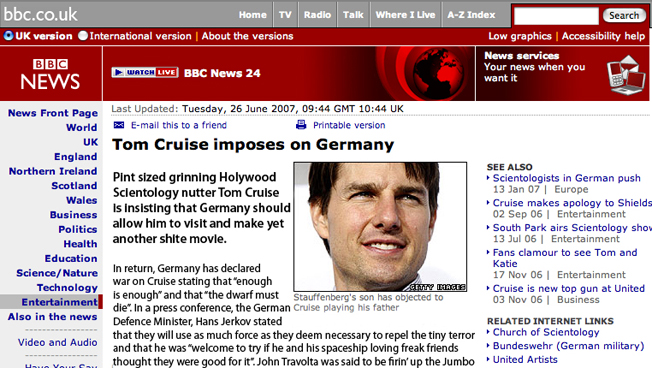The height and width of the screenshot is (368, 652).
Task: Open the Entertainment section in sidebar
Action: (59, 302)
